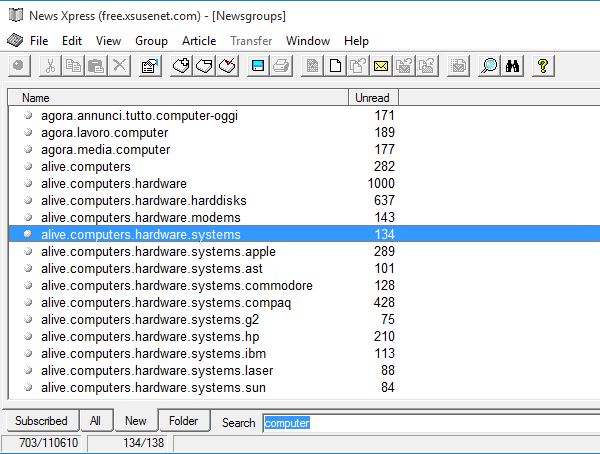This screenshot has width=600, height=454.
Task: Click the Catch Up tag-with-checkmark icon
Action: click(x=228, y=66)
